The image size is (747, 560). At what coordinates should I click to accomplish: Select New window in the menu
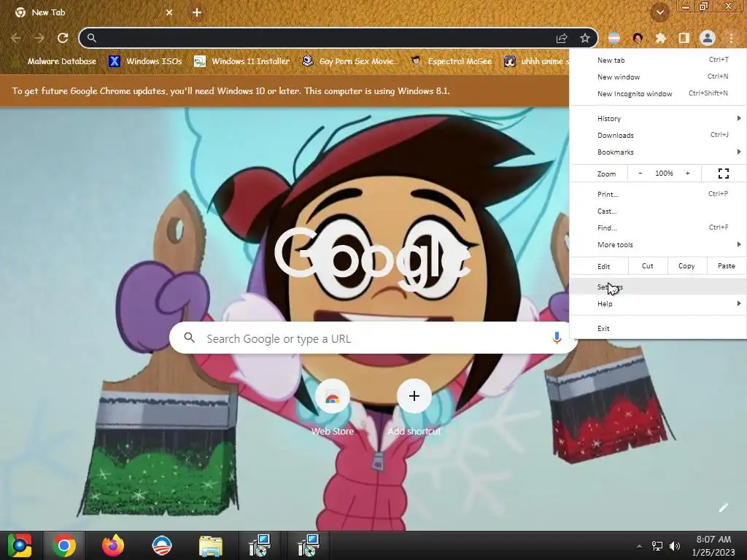658,77
